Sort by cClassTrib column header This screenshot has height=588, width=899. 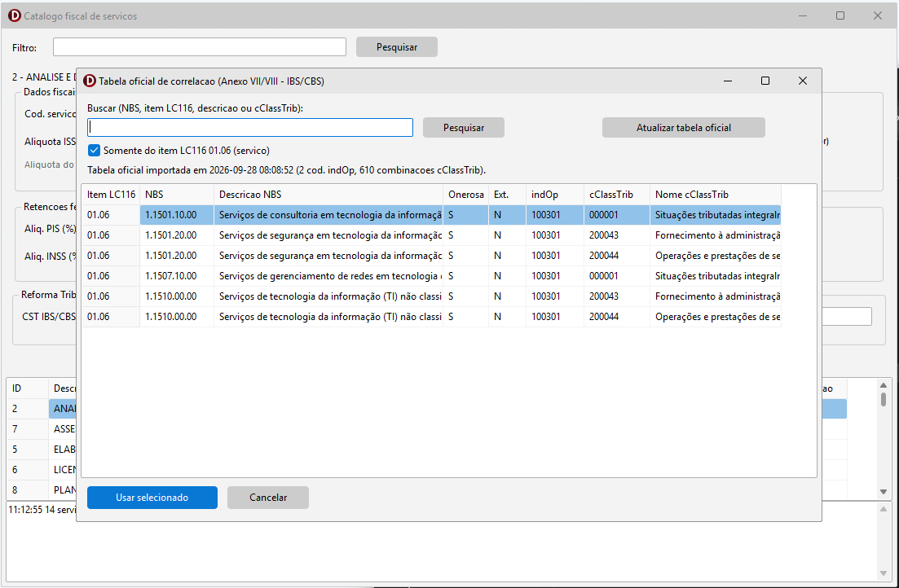point(616,195)
